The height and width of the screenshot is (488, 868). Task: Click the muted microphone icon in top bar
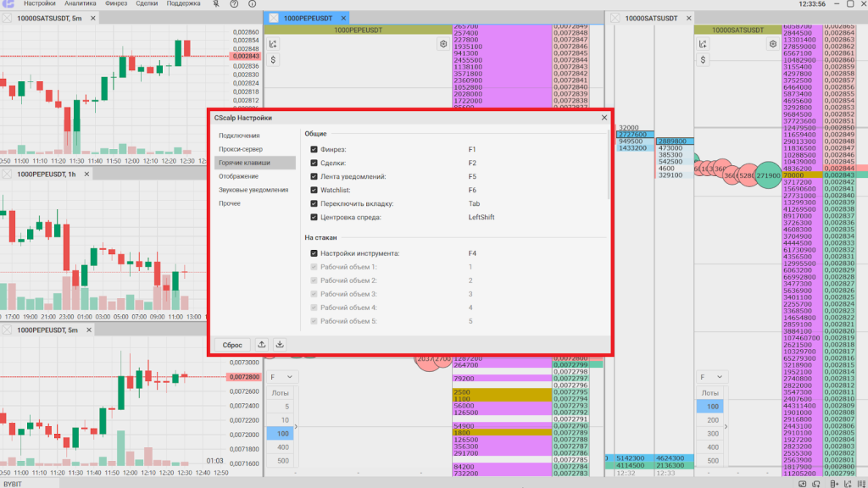(215, 4)
